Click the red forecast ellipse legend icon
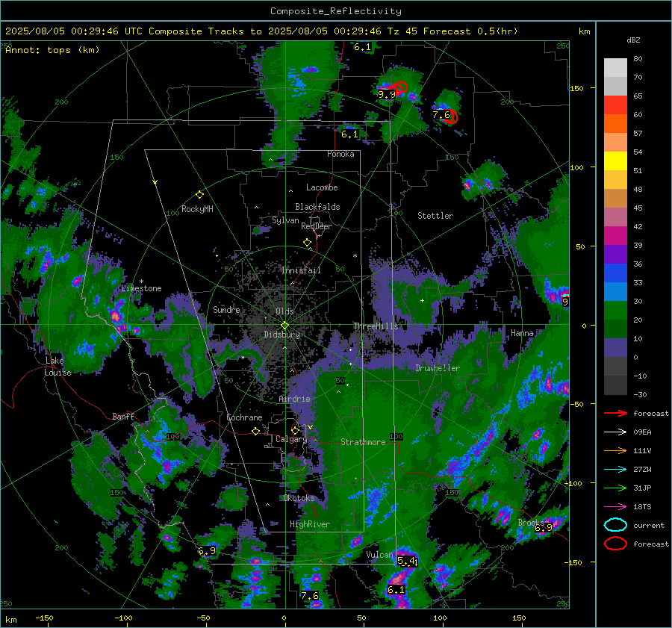 click(615, 544)
